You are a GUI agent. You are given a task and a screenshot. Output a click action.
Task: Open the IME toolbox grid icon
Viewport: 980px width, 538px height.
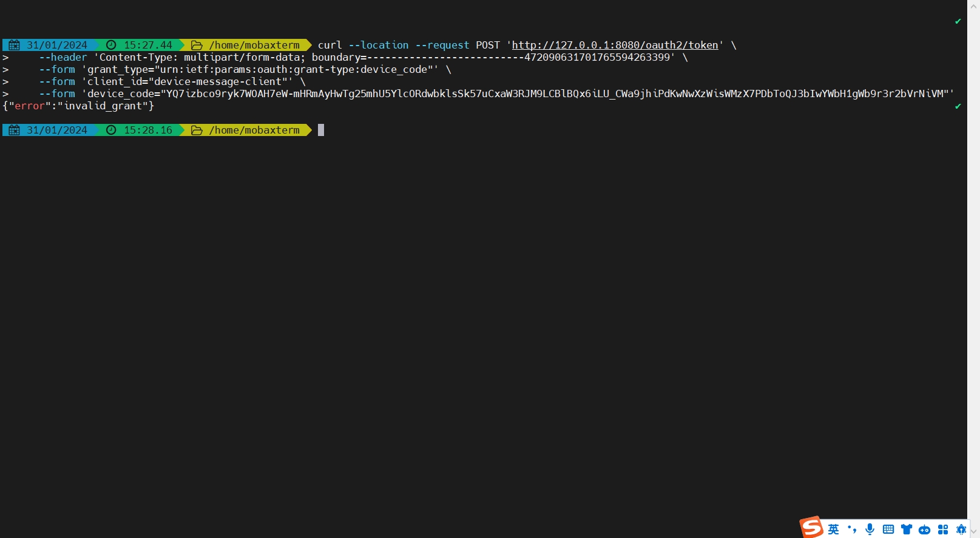(943, 529)
